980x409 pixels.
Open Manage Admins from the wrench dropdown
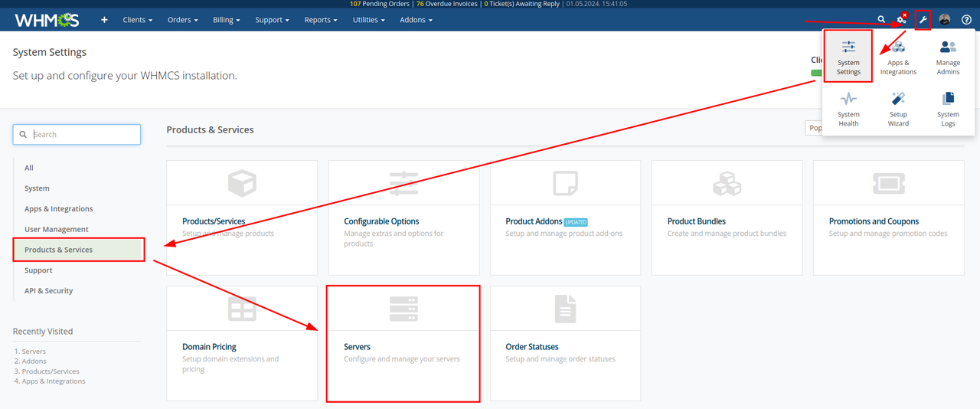point(948,57)
